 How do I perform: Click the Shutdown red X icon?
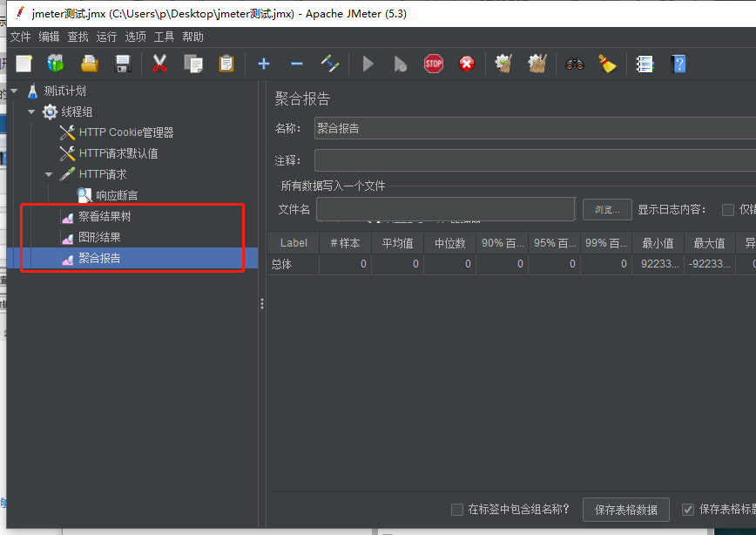[467, 64]
